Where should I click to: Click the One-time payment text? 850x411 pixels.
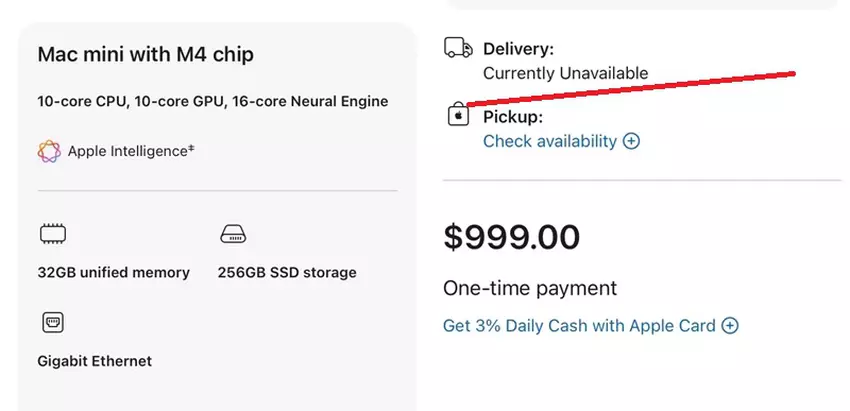(x=530, y=289)
